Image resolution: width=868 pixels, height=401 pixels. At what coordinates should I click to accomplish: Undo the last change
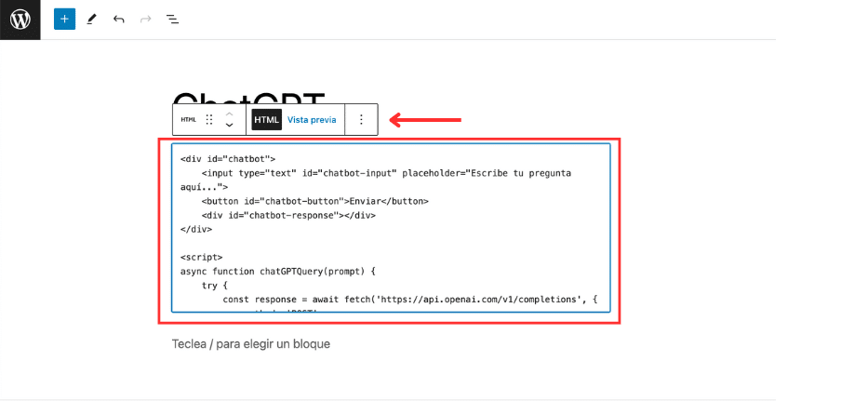(x=118, y=19)
